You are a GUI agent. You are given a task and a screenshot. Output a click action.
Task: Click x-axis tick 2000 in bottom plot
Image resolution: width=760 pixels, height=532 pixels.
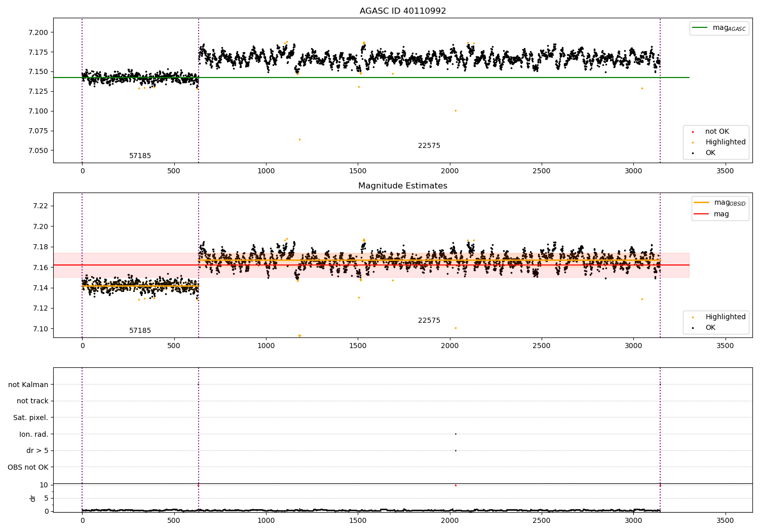(x=449, y=520)
